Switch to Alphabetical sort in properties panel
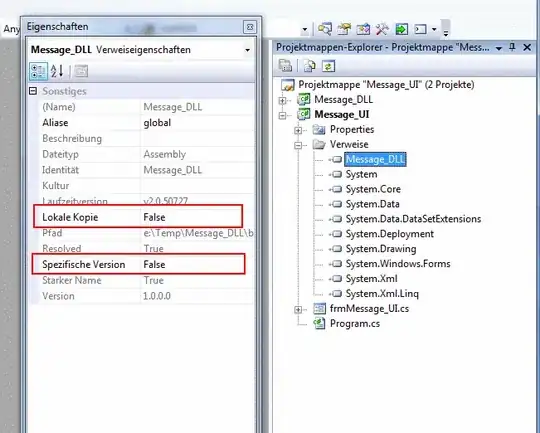This screenshot has width=540, height=433. tap(57, 71)
